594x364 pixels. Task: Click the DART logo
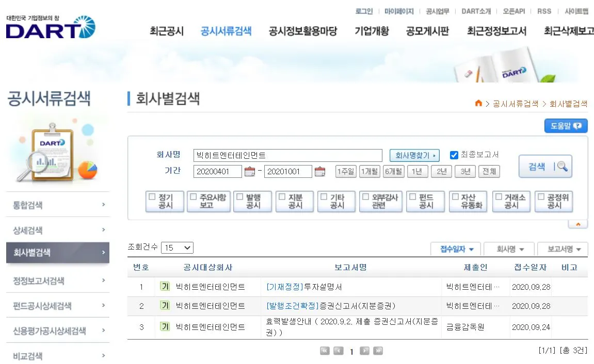click(x=51, y=27)
